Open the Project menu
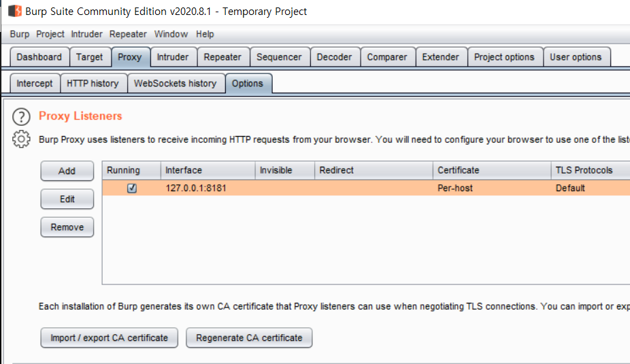 50,34
